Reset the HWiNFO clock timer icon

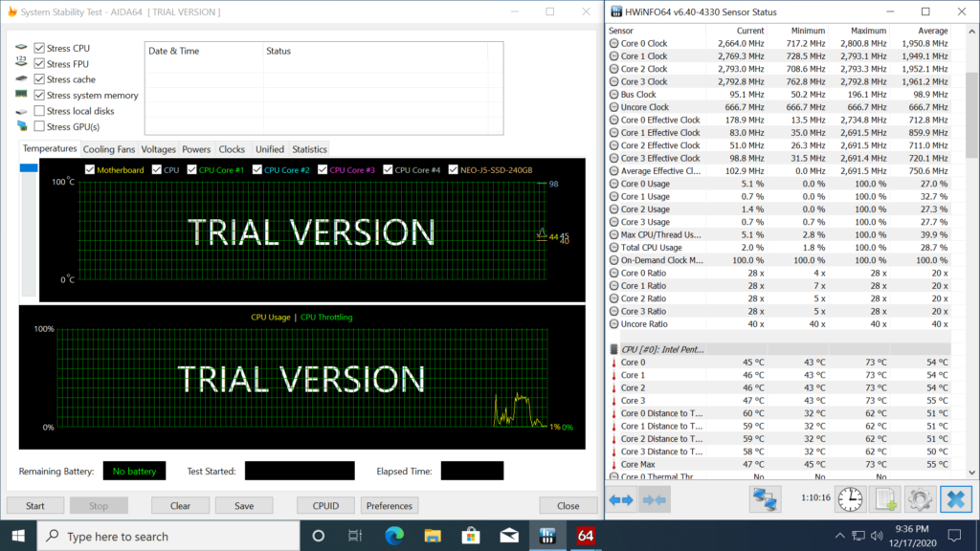(x=850, y=499)
